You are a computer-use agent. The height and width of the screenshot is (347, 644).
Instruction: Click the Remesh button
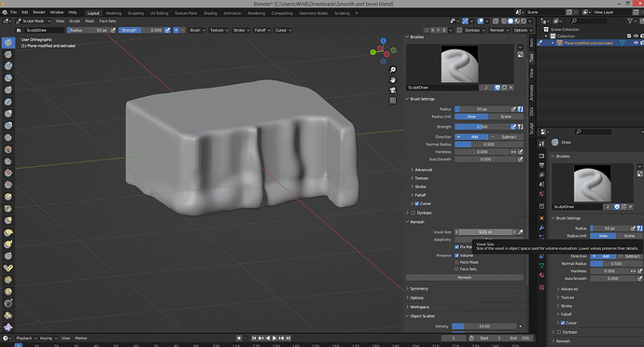465,278
